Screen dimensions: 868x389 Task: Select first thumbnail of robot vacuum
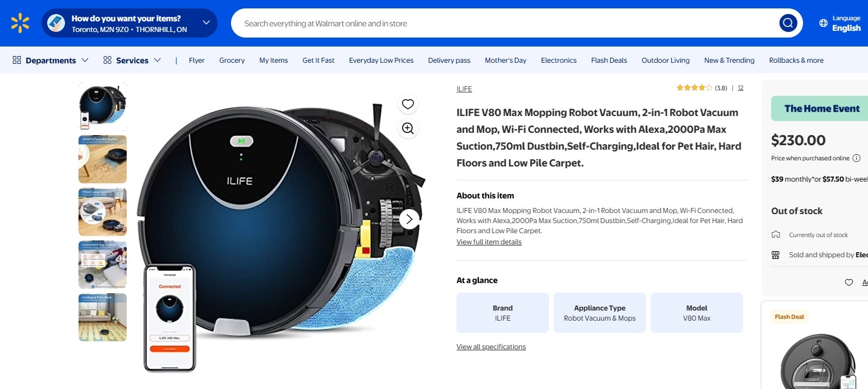pyautogui.click(x=103, y=106)
